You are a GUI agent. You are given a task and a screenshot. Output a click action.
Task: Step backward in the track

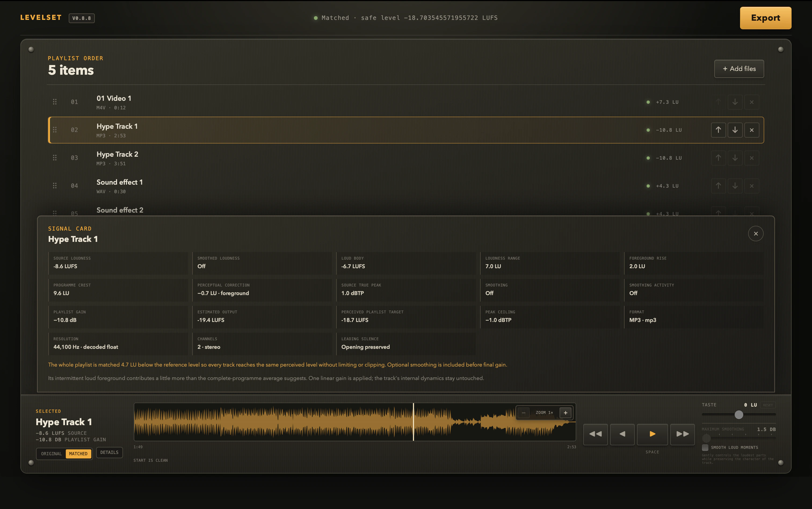coord(622,434)
